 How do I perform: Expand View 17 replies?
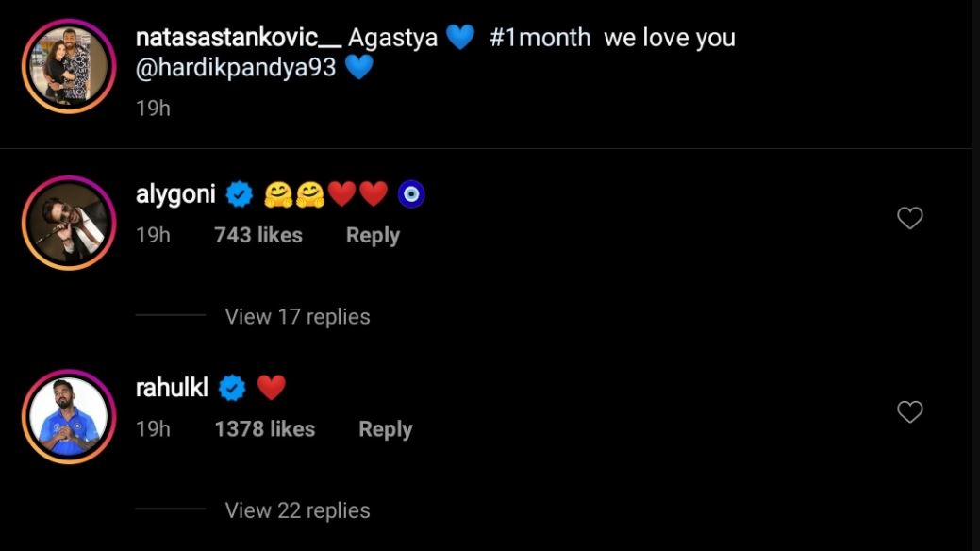coord(297,317)
